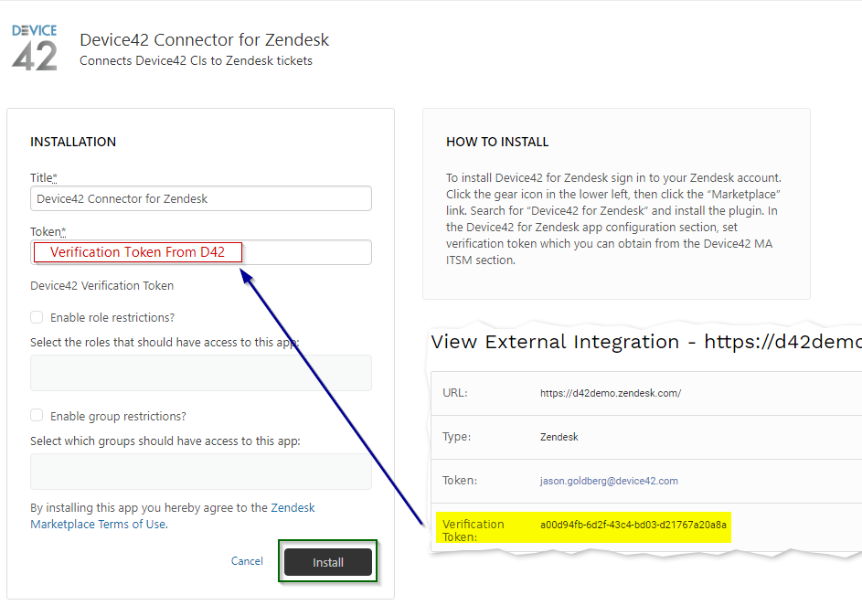Click 'Select which groups should have access' text

165,441
